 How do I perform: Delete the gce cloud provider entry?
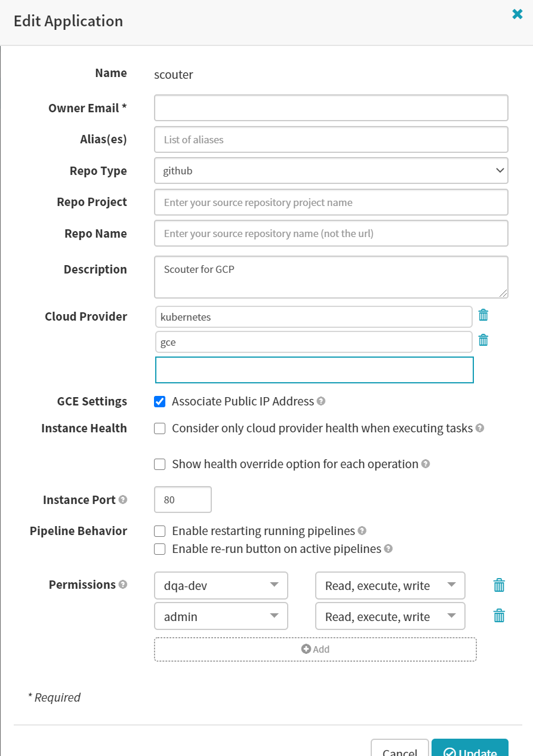483,340
